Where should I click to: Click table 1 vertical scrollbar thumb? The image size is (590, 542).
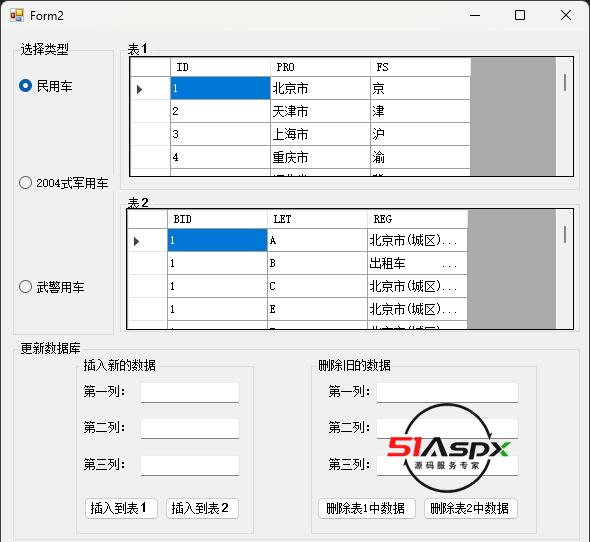click(565, 82)
